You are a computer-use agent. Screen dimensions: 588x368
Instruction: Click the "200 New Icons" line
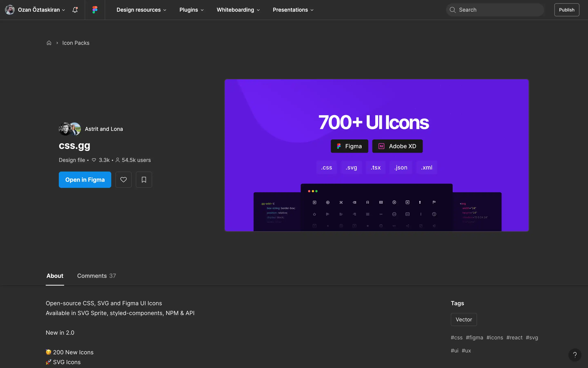[x=69, y=352]
